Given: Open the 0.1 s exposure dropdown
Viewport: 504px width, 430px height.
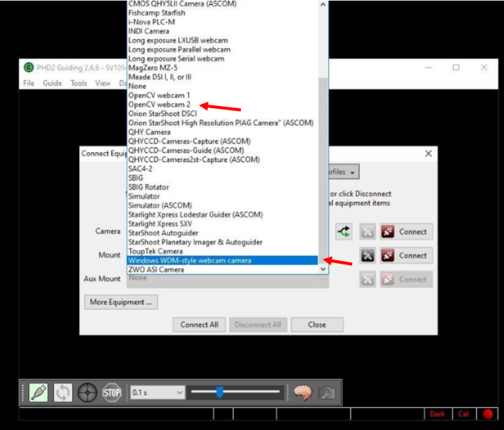Looking at the screenshot, I should click(x=157, y=393).
